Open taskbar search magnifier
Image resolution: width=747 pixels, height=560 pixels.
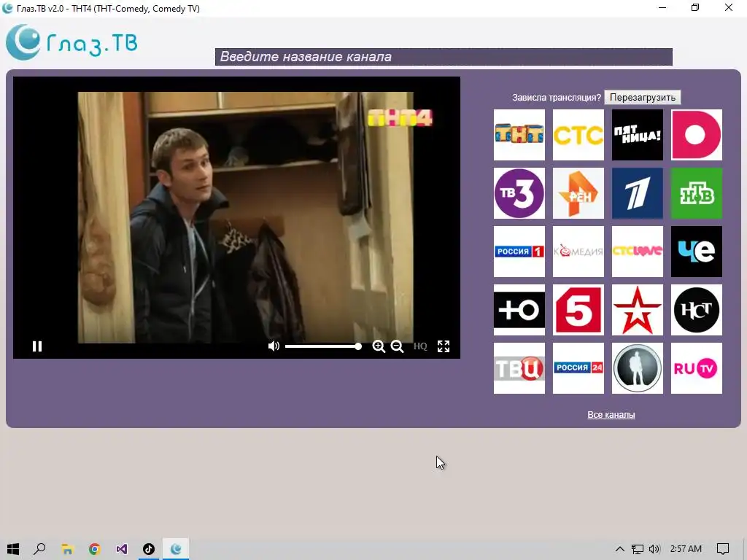(40, 549)
